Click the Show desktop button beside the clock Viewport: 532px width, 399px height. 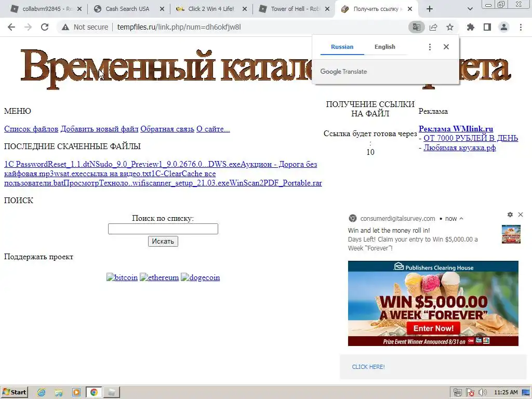pyautogui.click(x=526, y=393)
